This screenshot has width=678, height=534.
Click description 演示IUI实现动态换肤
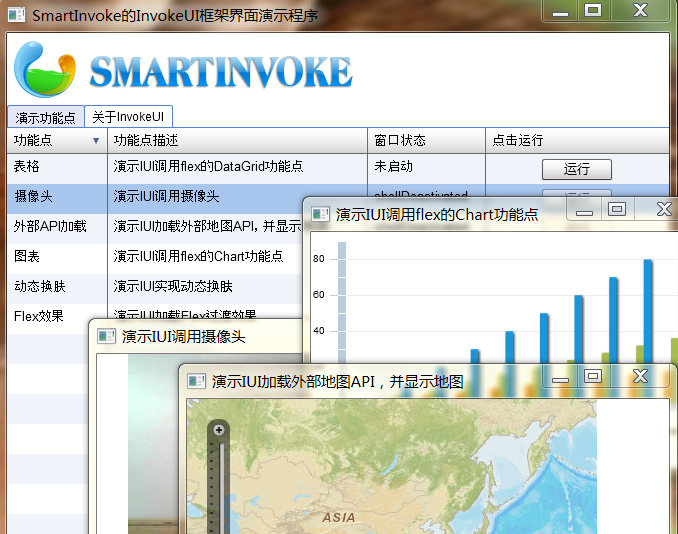tap(173, 286)
